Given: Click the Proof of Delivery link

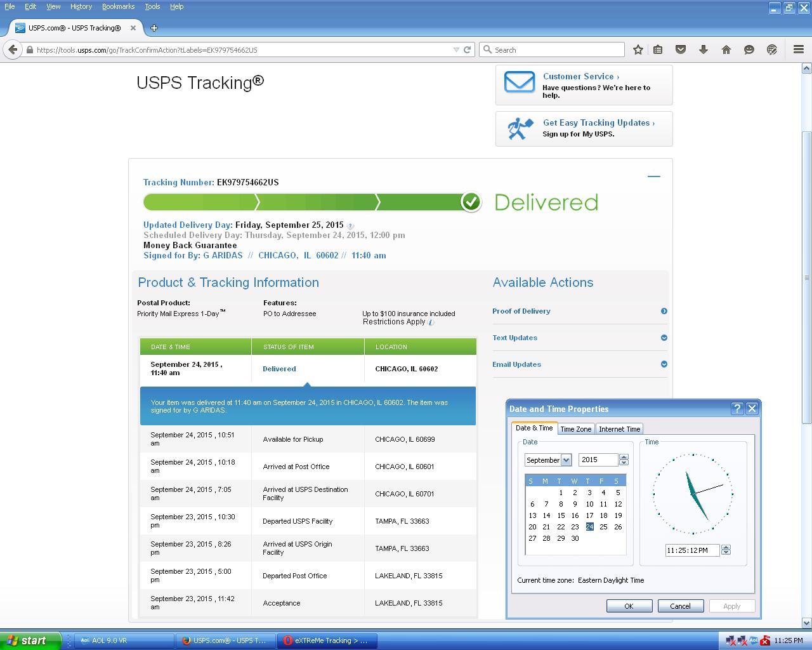Looking at the screenshot, I should click(521, 311).
